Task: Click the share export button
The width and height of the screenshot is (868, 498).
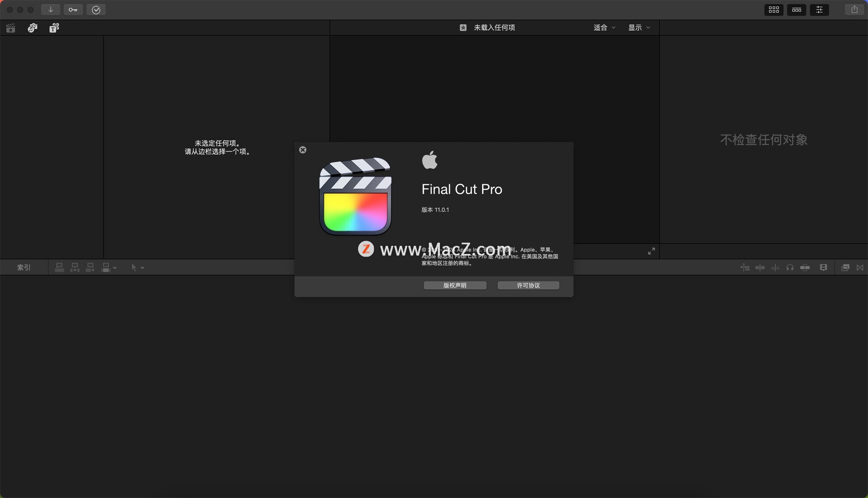Action: [854, 9]
